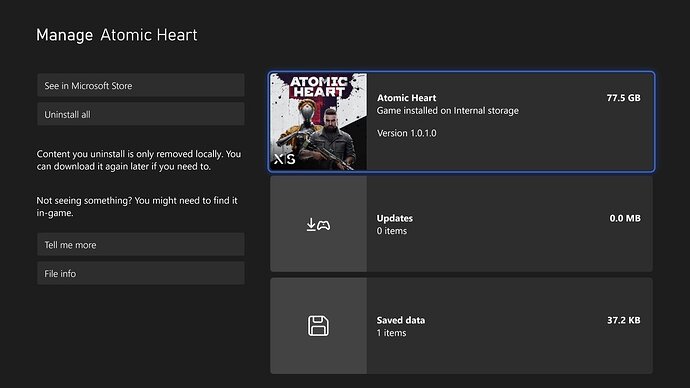Click 'Content you uninstall is only removed locally' text
The width and height of the screenshot is (690, 388).
139,160
